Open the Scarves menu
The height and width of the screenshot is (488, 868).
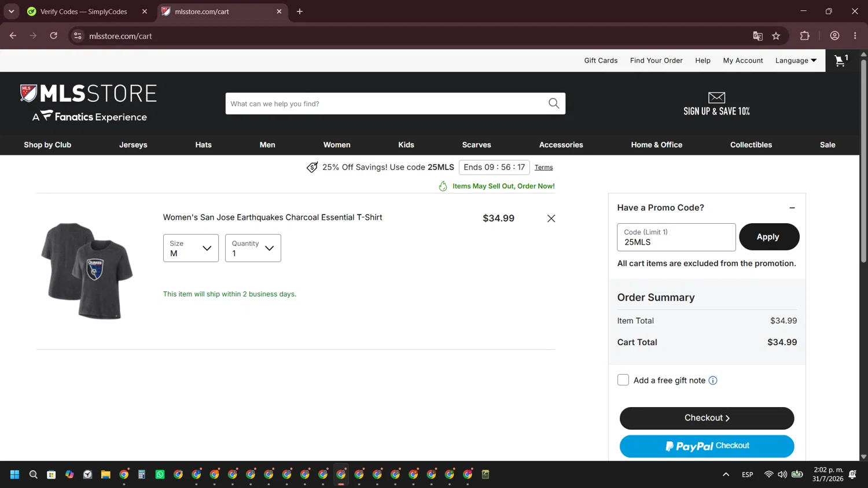tap(477, 145)
